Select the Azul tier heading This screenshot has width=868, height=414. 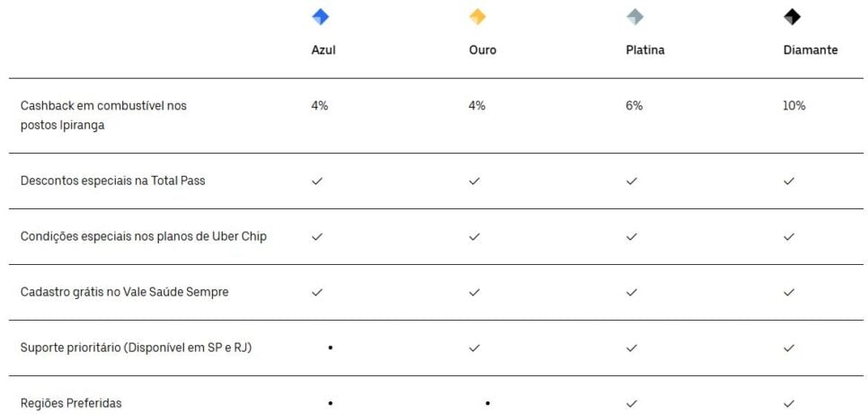[323, 50]
